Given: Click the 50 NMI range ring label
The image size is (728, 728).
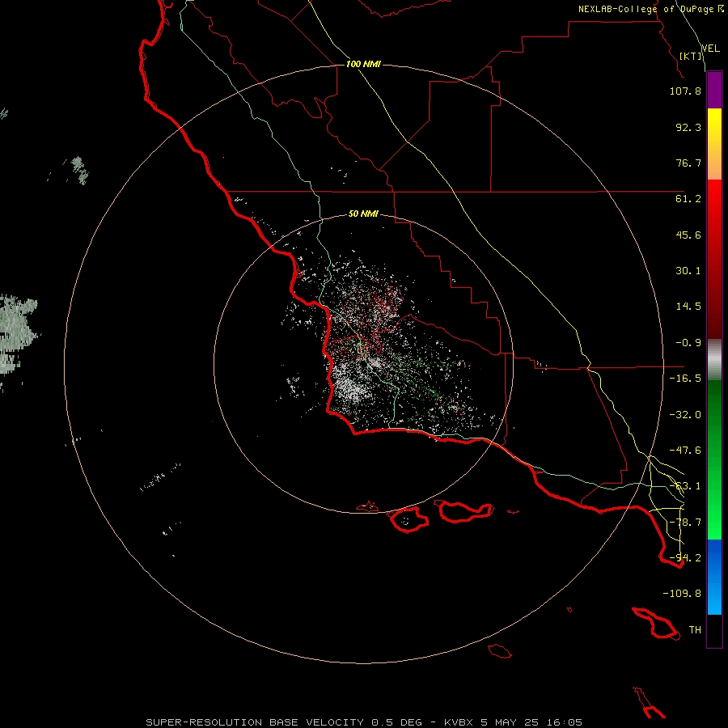Looking at the screenshot, I should click(363, 214).
